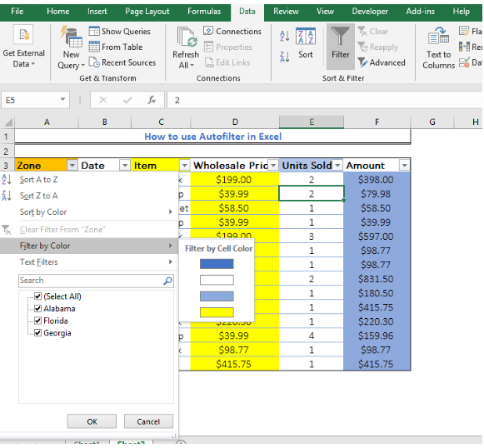Image resolution: width=484 pixels, height=448 pixels.
Task: Open the Date column filter dropdown
Action: click(x=125, y=166)
